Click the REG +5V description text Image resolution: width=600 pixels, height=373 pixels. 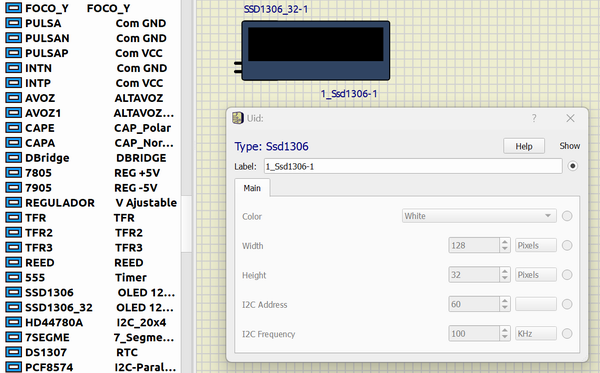pos(137,173)
